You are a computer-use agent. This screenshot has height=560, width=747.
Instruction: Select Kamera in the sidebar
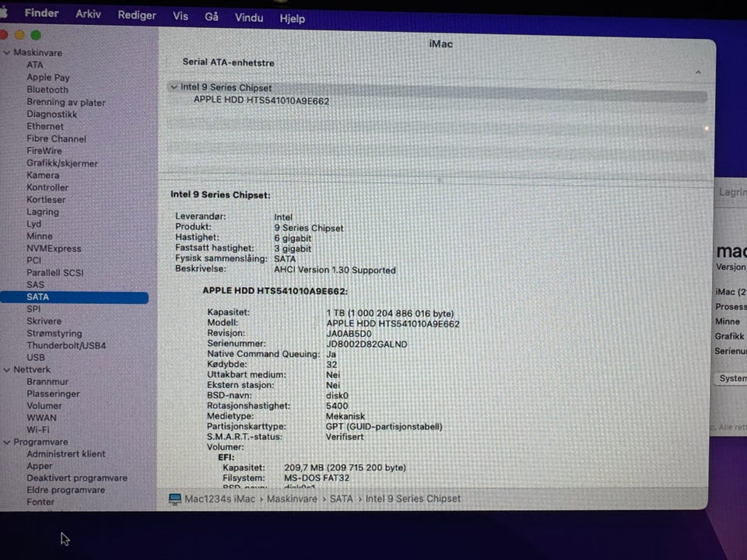point(43,175)
